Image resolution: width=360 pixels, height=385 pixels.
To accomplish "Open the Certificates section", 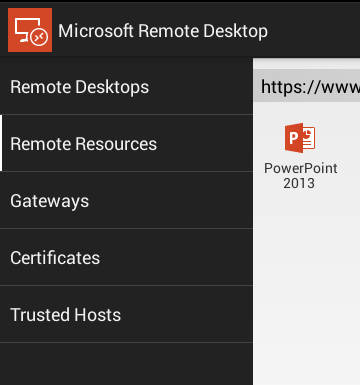I will point(126,257).
